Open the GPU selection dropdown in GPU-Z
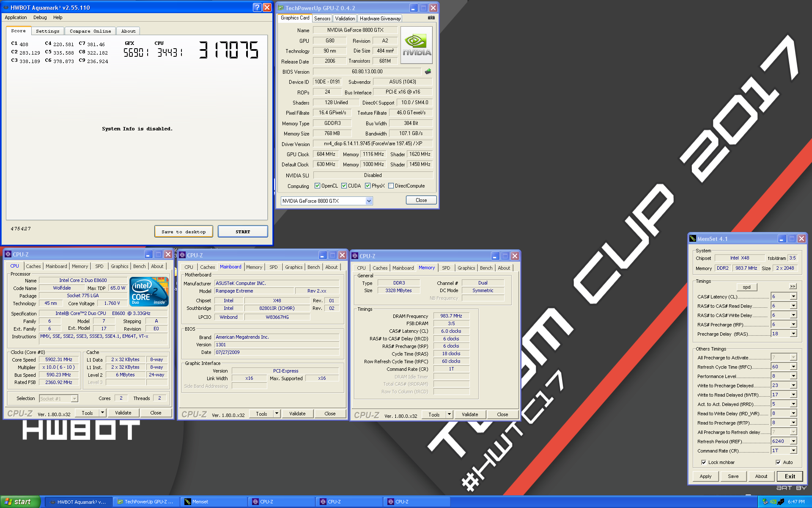 click(x=369, y=201)
